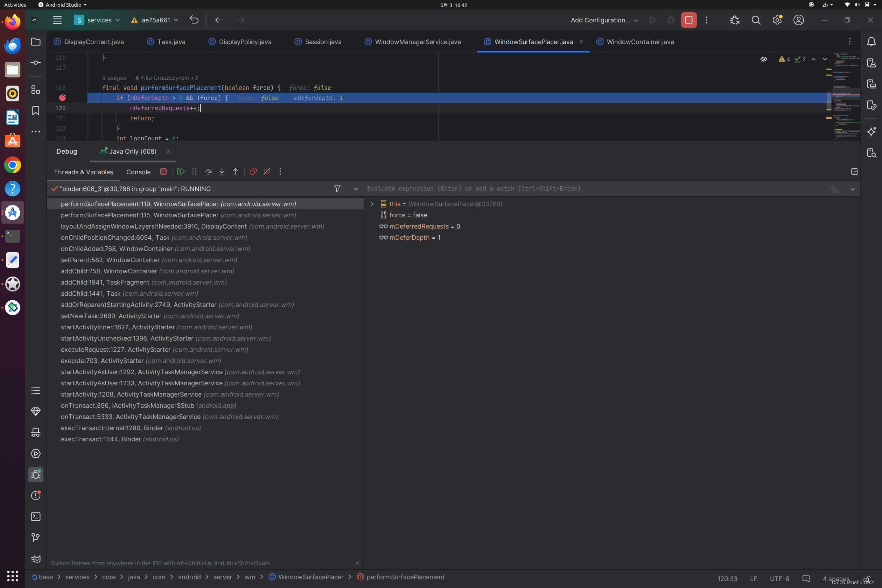Open the Structure tool window
Screen dimensions: 882x588
[x=36, y=90]
